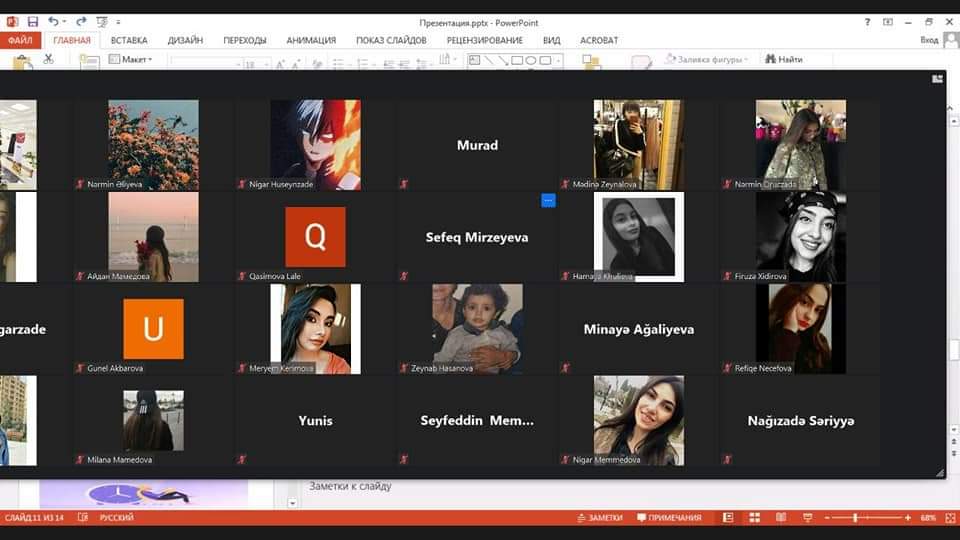
Task: Click the Paste clipboard icon
Action: coord(23,62)
